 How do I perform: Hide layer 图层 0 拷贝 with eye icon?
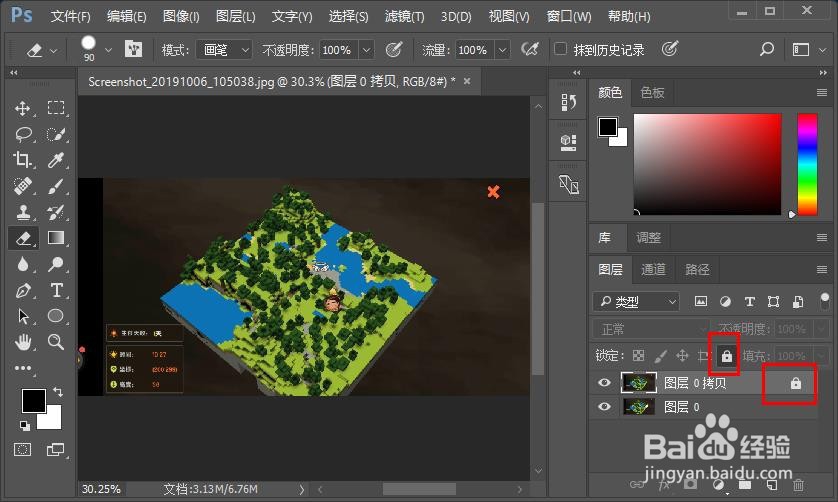[x=604, y=383]
